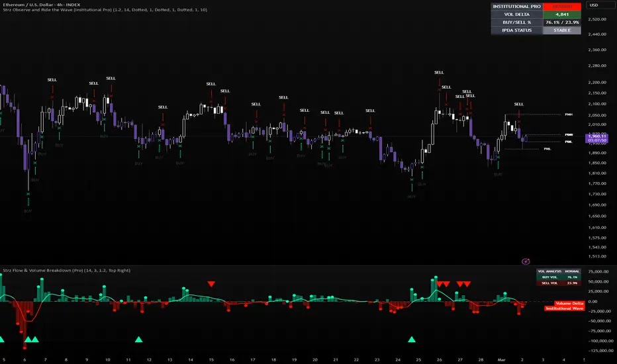Click the purple lightning bolt icon
Image resolution: width=617 pixels, height=364 pixels.
coord(526,261)
